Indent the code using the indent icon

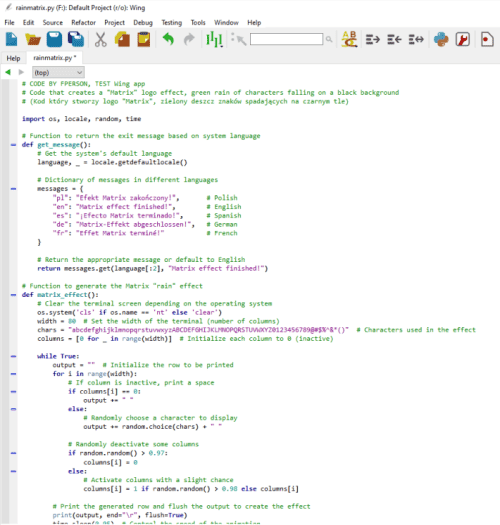click(x=373, y=40)
